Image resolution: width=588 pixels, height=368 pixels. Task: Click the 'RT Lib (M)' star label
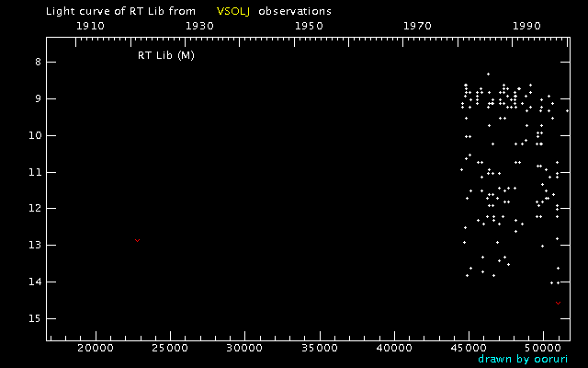tap(165, 55)
